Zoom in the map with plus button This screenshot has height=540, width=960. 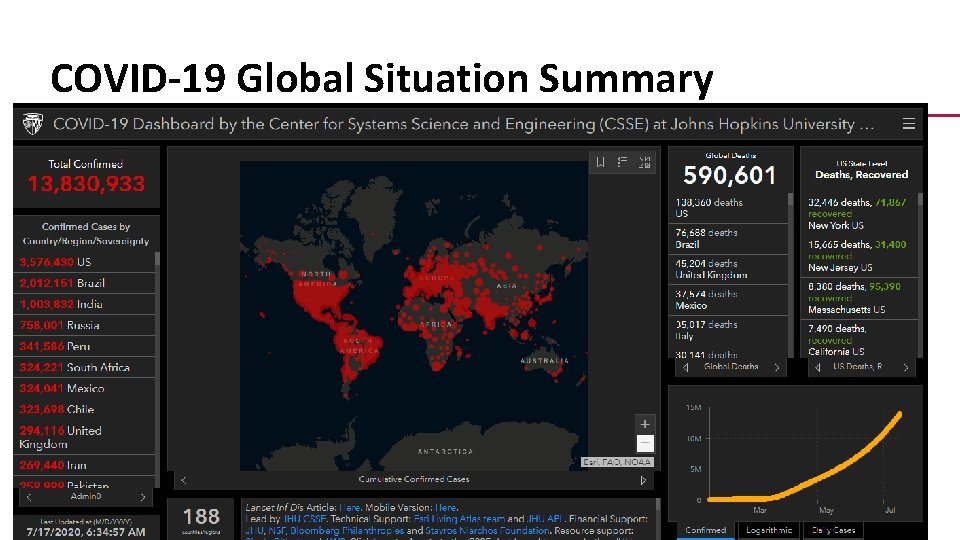[x=645, y=424]
